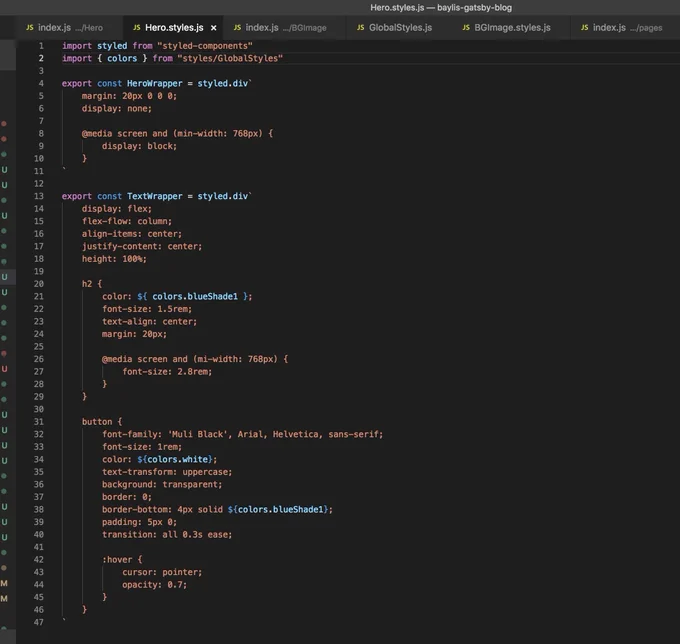Image resolution: width=680 pixels, height=644 pixels.
Task: Click the 'button {' selector line
Action: pyautogui.click(x=102, y=422)
